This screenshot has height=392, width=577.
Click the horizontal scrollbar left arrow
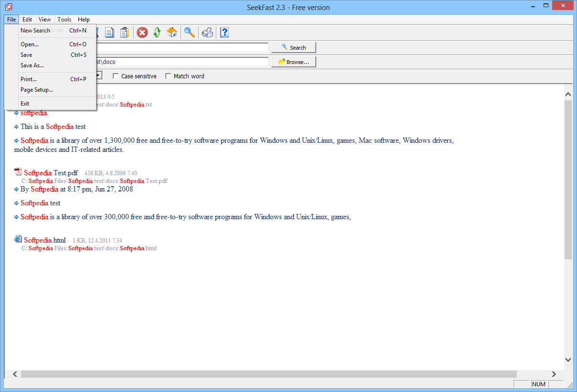tap(15, 374)
